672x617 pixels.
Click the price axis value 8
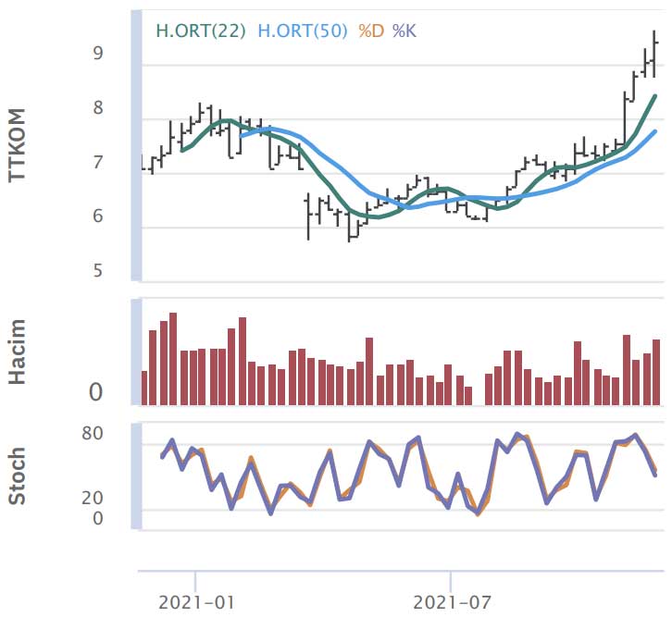[x=98, y=107]
